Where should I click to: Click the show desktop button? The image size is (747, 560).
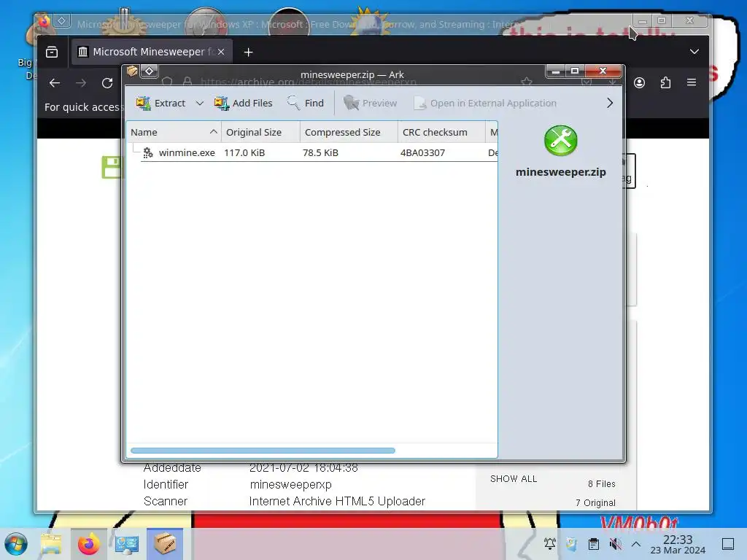728,543
